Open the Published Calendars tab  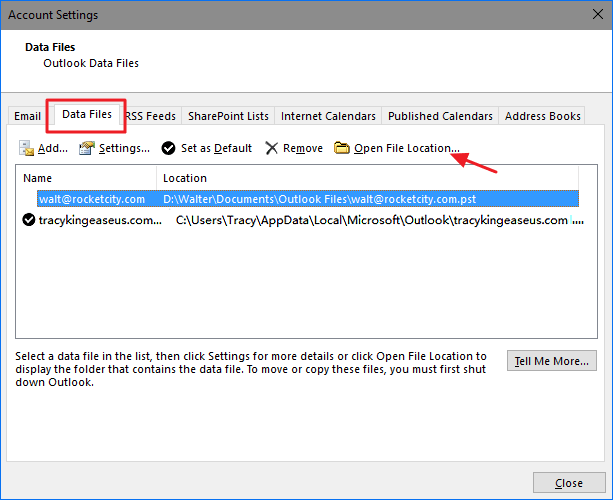click(x=440, y=116)
